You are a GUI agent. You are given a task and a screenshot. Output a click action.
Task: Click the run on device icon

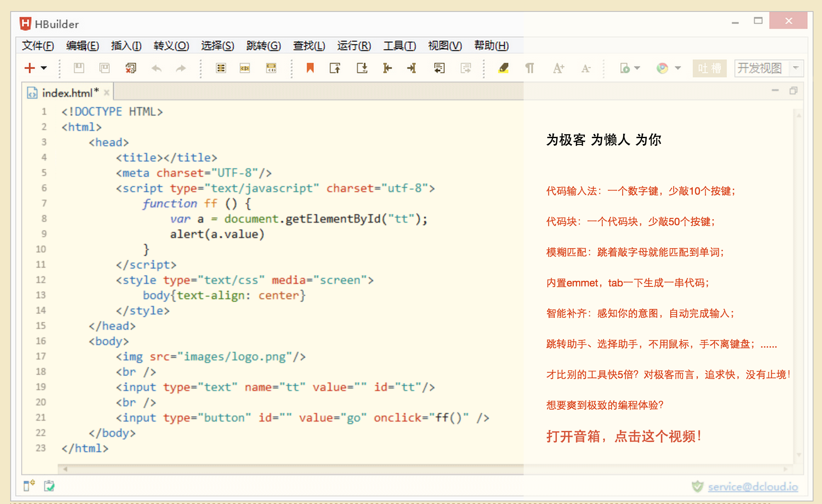(625, 68)
